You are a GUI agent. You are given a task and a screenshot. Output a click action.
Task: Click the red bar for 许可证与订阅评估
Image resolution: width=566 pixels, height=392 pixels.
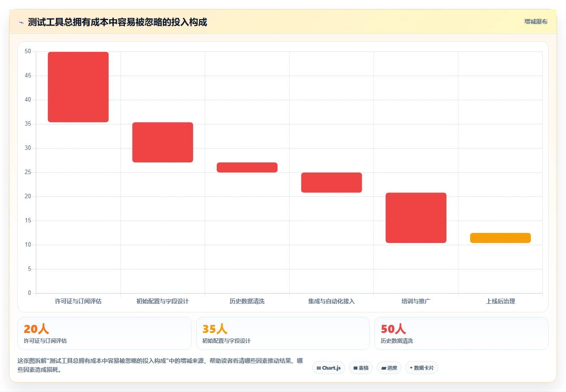click(78, 87)
